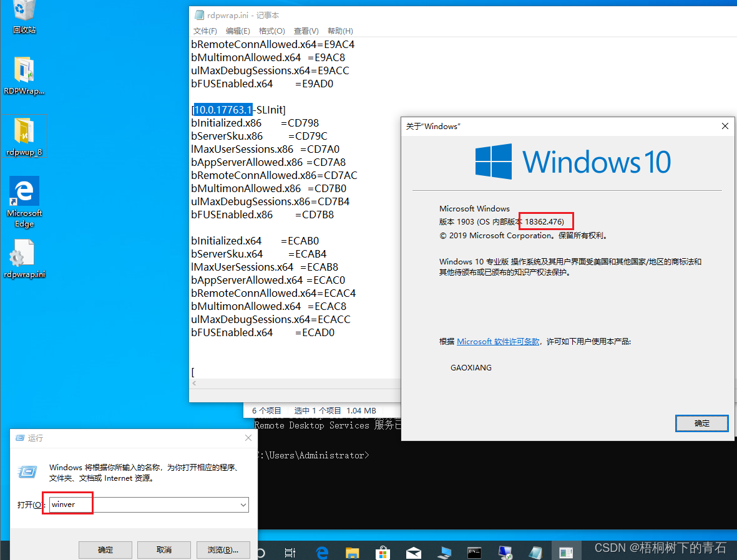737x560 pixels.
Task: Open Task View on the taskbar
Action: (290, 551)
